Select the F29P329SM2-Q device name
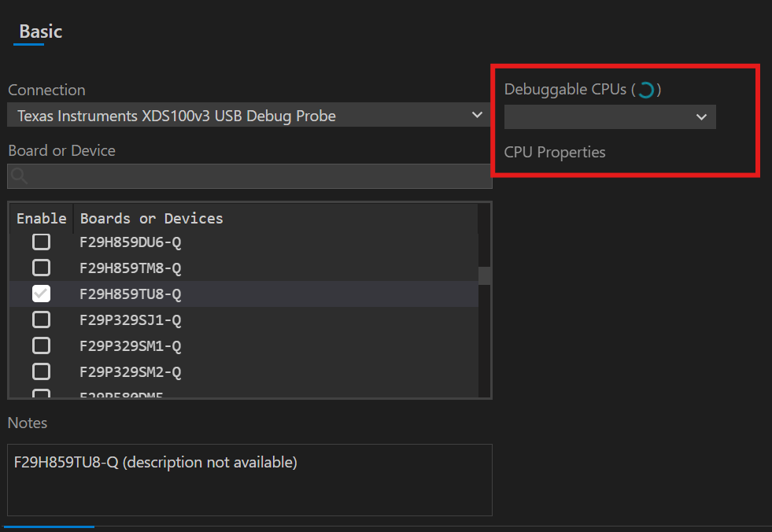Image resolution: width=772 pixels, height=532 pixels. click(131, 372)
